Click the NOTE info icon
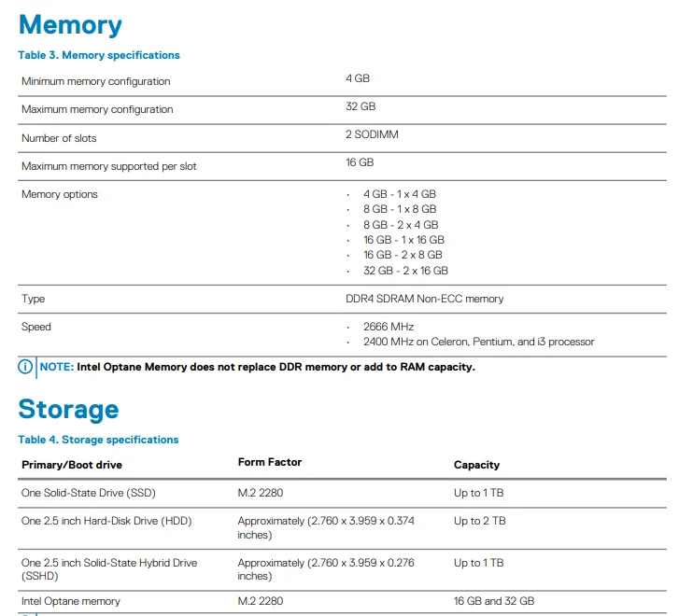693x616 pixels. [26, 367]
